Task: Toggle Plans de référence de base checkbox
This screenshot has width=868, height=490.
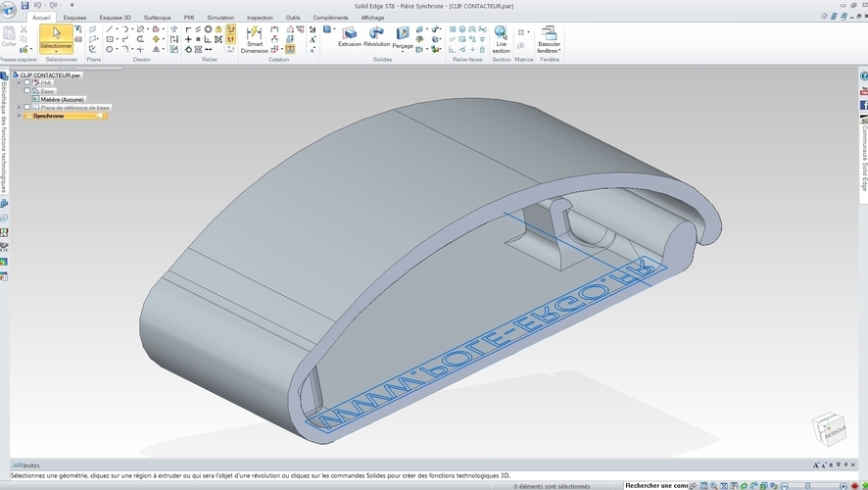Action: pos(26,108)
